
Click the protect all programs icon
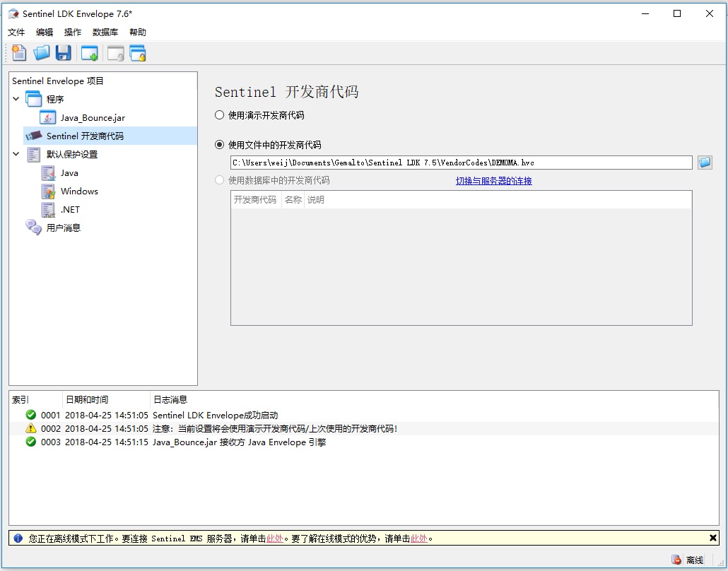coord(138,53)
